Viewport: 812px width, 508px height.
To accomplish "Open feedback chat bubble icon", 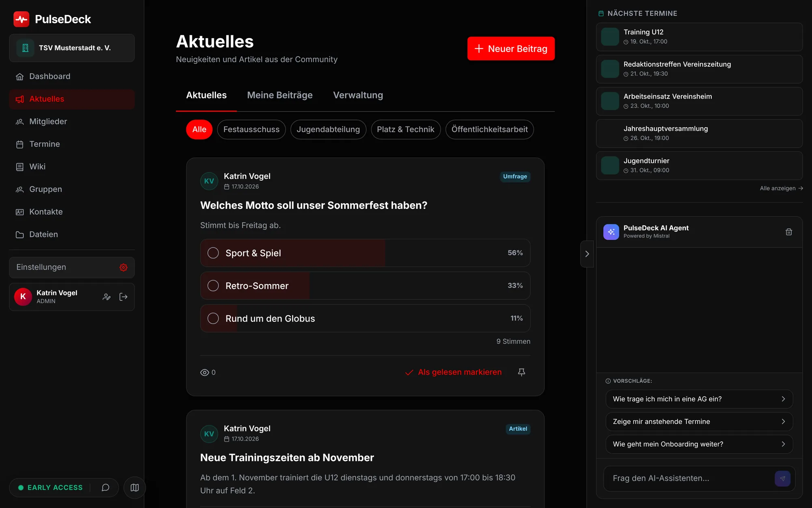I will coord(106,487).
